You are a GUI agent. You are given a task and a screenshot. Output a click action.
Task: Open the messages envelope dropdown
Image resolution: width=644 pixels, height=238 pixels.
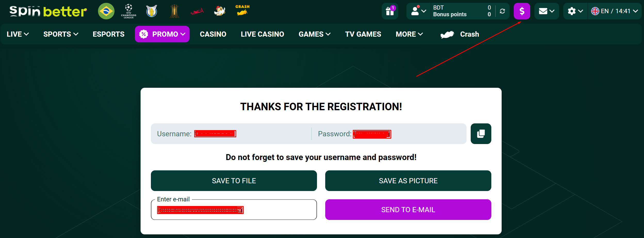point(546,11)
